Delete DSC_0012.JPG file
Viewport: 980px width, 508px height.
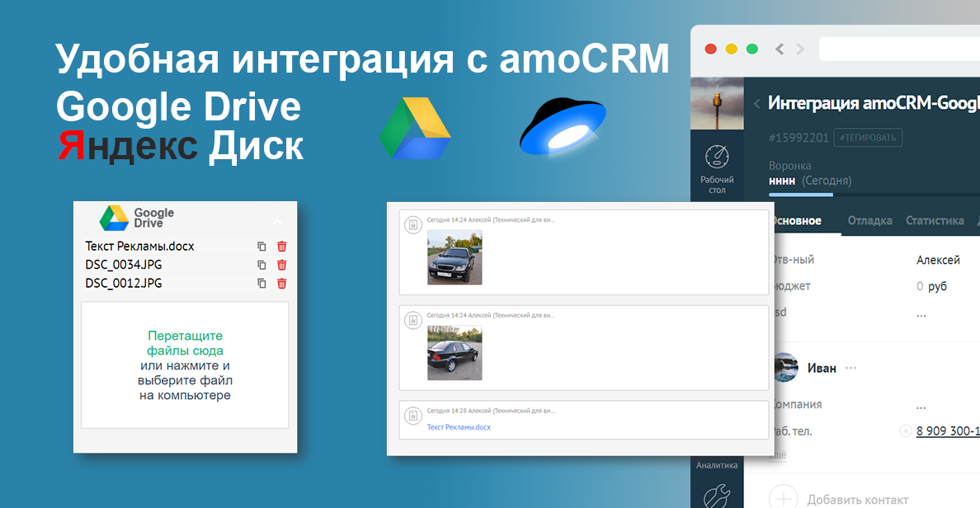282,283
